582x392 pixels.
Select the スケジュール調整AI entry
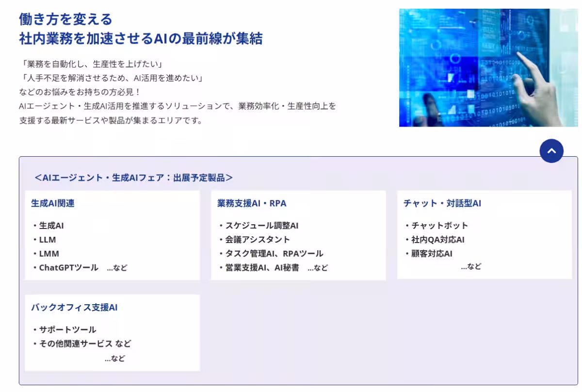click(x=260, y=225)
